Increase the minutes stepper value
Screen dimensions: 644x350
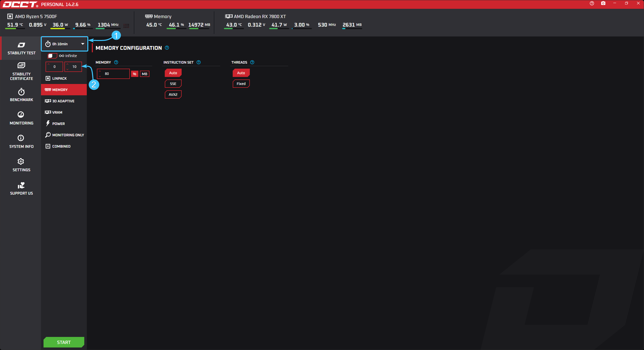pos(67,64)
